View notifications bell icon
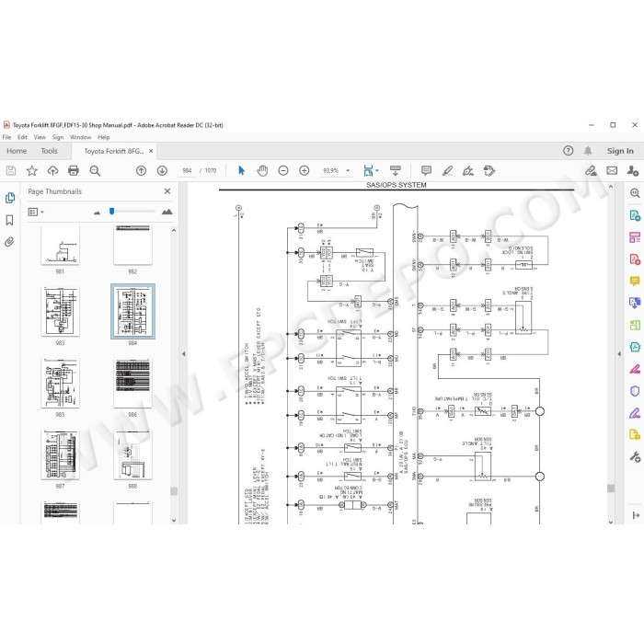This screenshot has width=644, height=644. (x=588, y=151)
